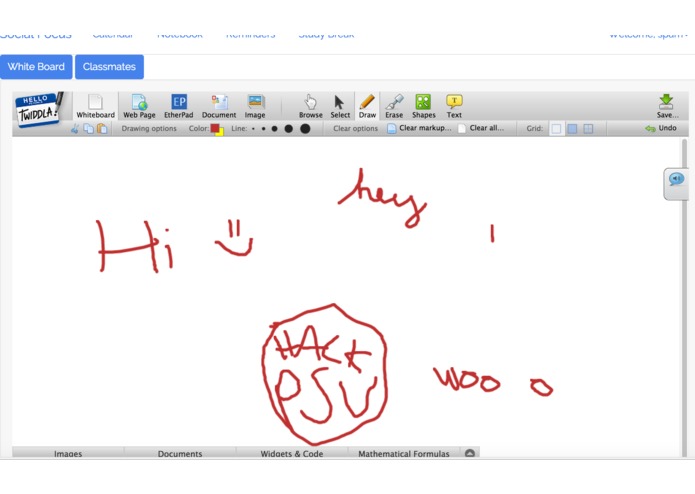Open the Web Page tool
This screenshot has height=494, width=695.
(139, 106)
